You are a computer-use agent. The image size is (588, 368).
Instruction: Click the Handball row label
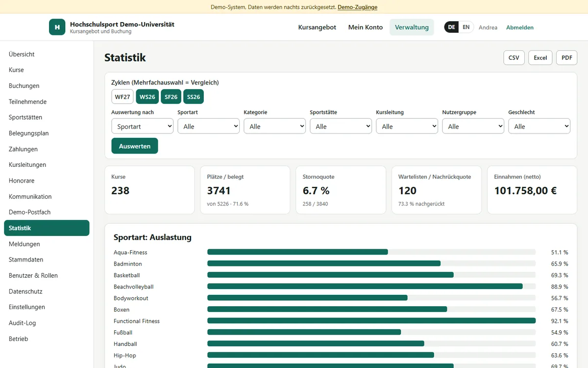125,344
